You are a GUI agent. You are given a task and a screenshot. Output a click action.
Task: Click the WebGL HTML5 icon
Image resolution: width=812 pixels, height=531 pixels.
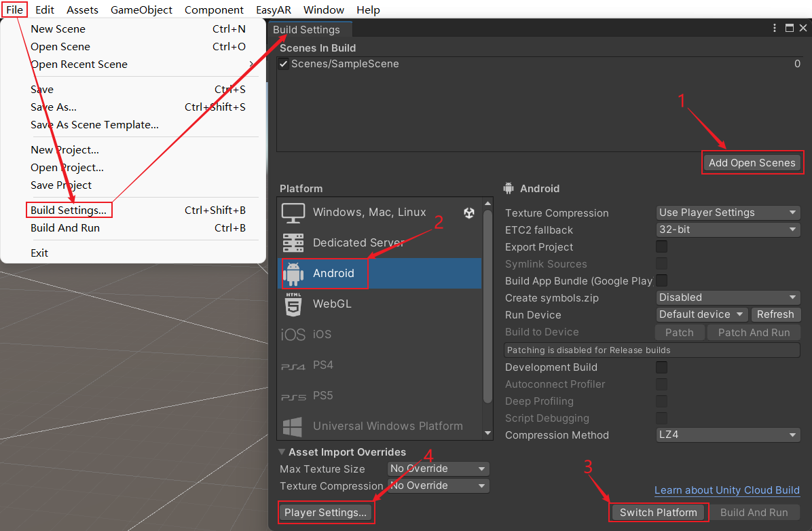tap(293, 304)
